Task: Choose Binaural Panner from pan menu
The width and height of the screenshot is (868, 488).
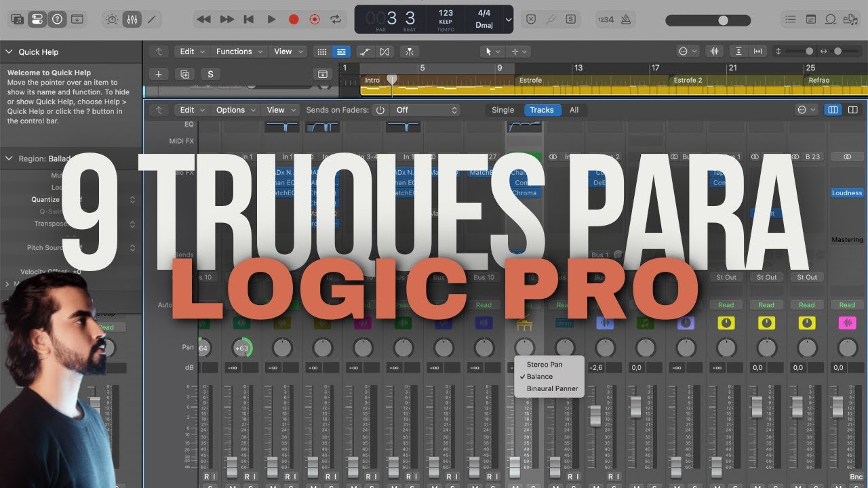Action: point(552,389)
